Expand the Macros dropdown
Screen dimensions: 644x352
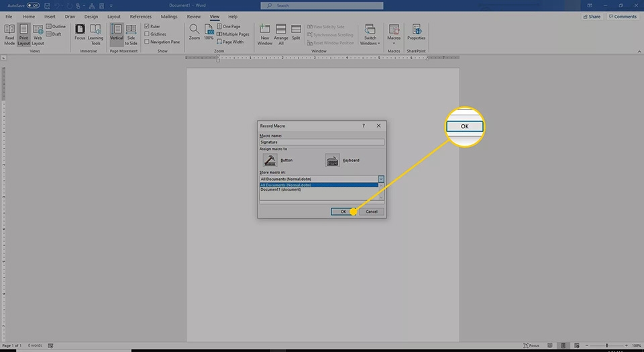[394, 43]
